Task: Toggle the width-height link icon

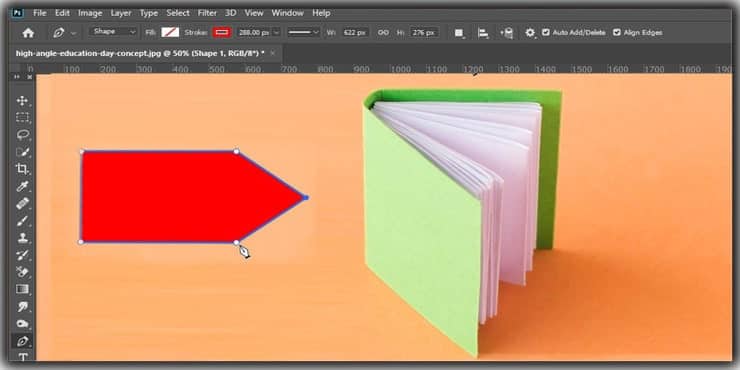Action: pos(383,33)
